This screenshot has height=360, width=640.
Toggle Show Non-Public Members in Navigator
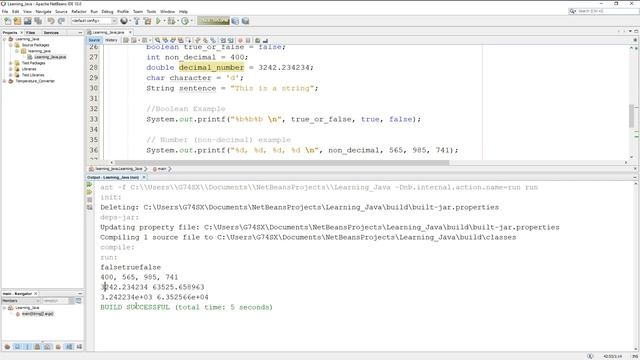[x=37, y=347]
